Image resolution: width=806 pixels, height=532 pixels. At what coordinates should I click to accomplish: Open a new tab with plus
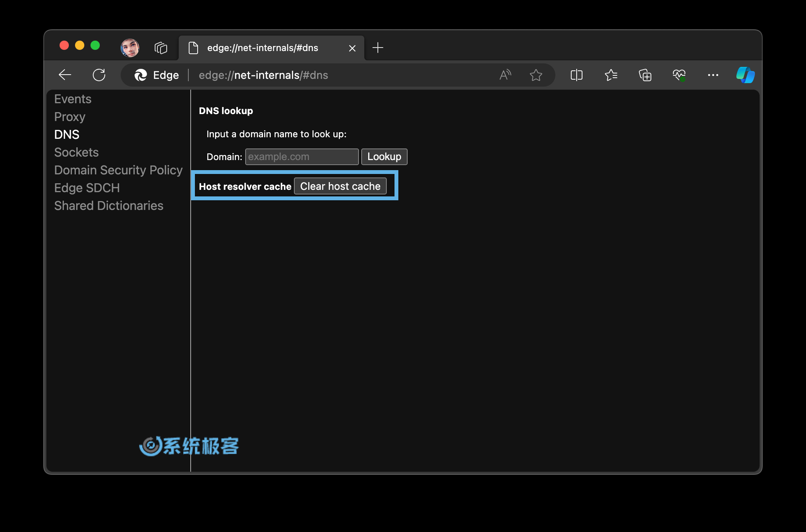point(377,48)
